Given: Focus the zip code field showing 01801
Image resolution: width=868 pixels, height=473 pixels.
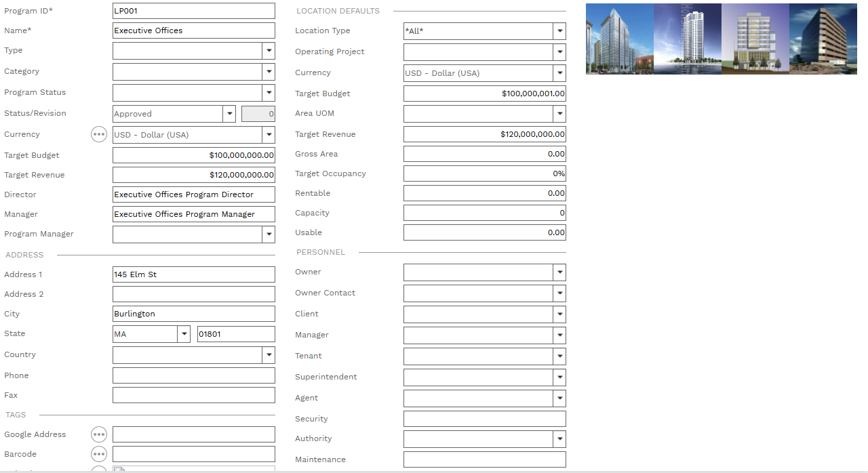Looking at the screenshot, I should point(235,334).
